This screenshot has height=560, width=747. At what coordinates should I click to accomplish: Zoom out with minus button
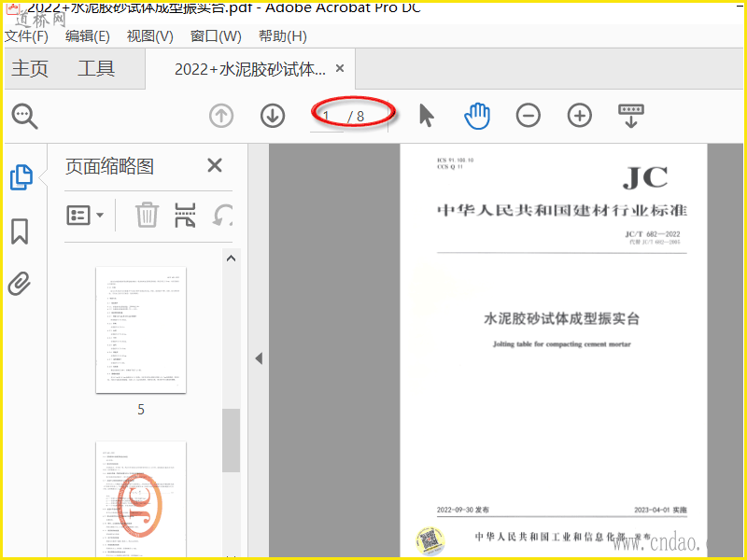click(x=528, y=116)
